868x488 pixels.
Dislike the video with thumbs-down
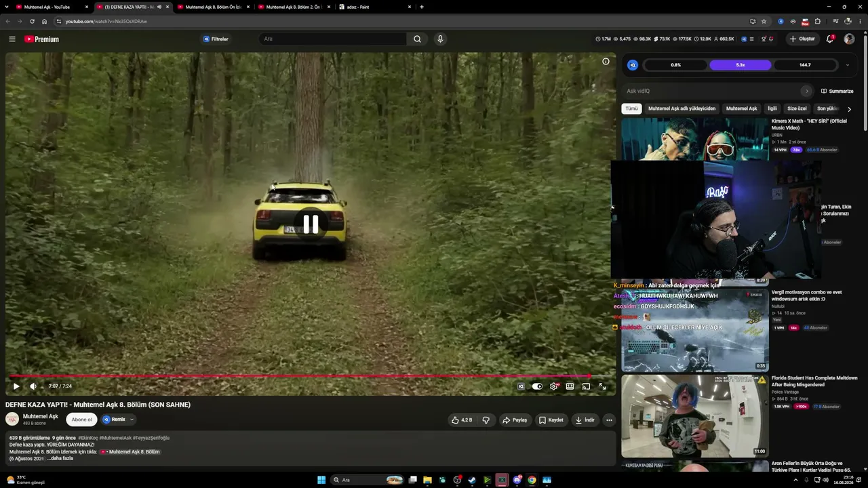click(486, 420)
